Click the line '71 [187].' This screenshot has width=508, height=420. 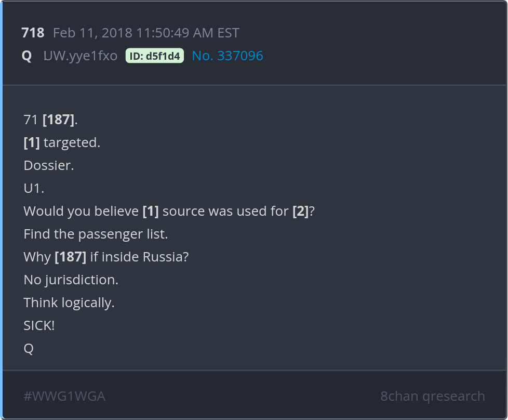pos(51,120)
